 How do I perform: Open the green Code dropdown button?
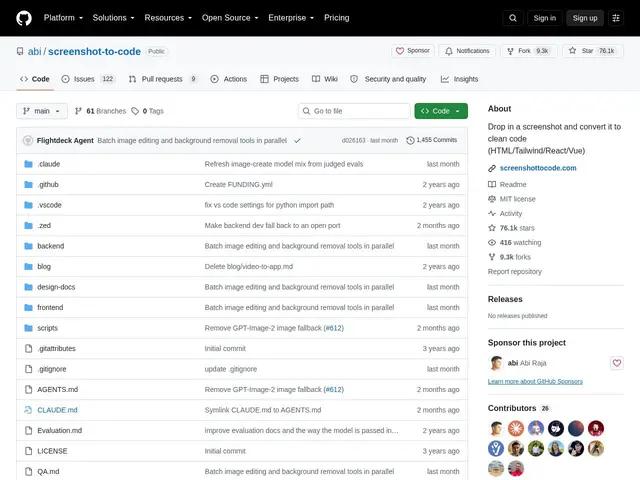click(441, 111)
